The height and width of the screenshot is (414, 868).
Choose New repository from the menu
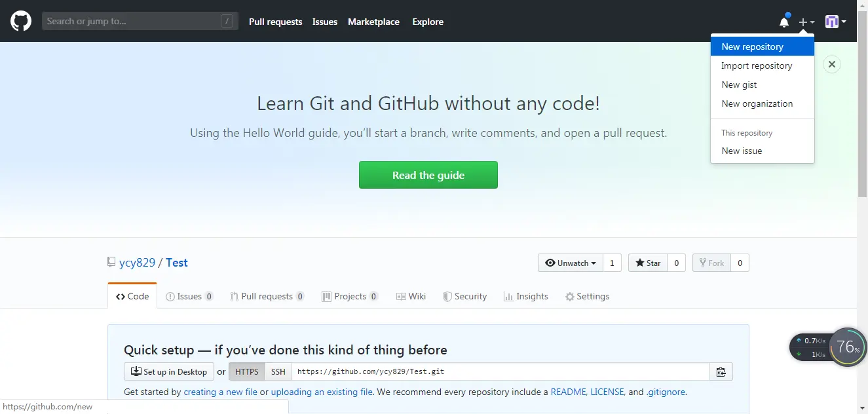(763, 47)
